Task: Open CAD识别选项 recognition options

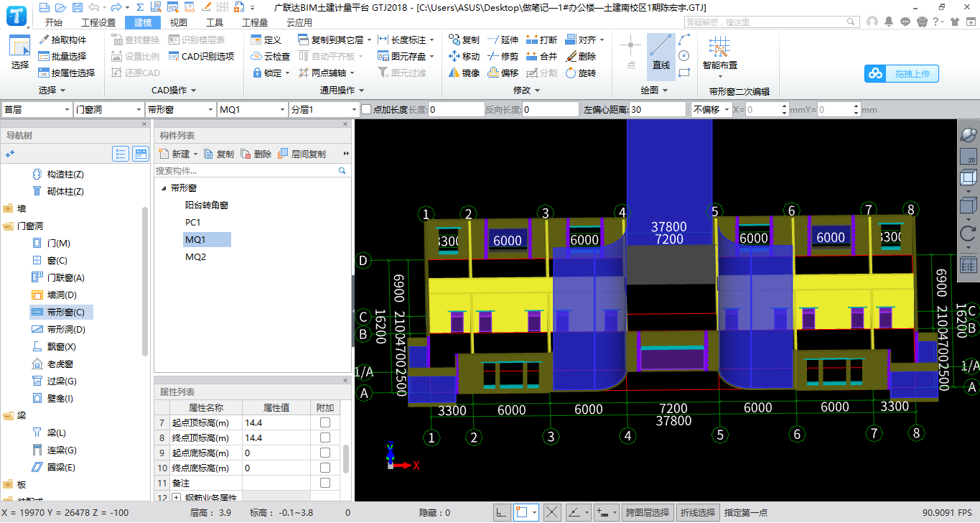Action: pyautogui.click(x=201, y=56)
